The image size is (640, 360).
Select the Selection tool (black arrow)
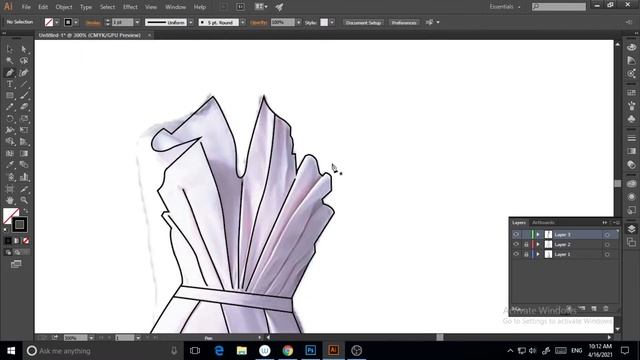point(10,49)
